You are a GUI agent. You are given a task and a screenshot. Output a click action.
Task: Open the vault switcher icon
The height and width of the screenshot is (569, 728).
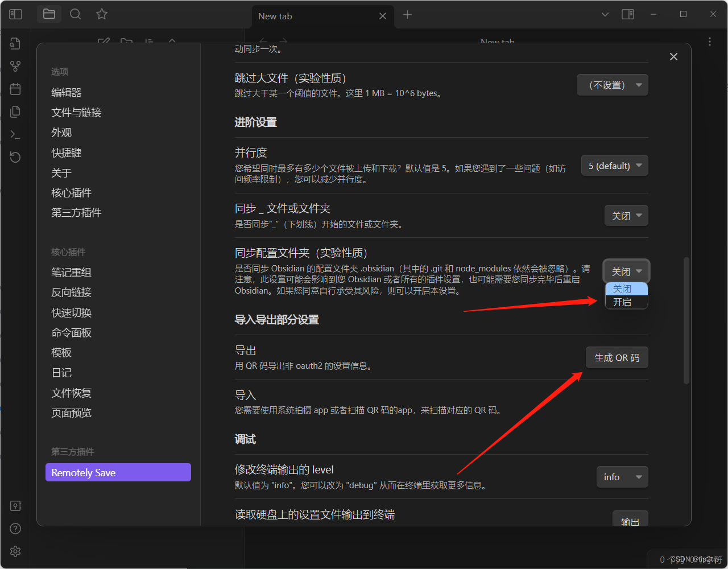click(15, 506)
